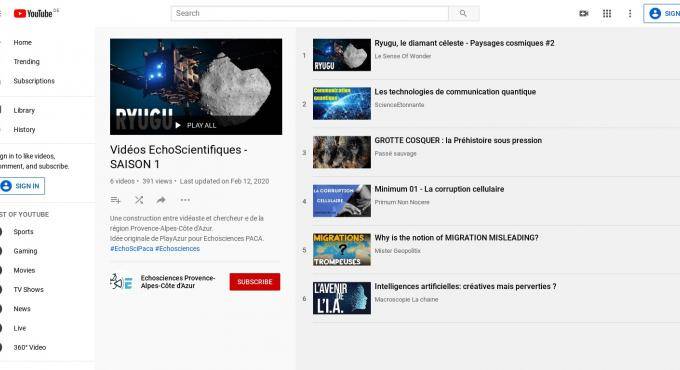Open Sports channel in sidebar
Image resolution: width=680 pixels, height=370 pixels.
pyautogui.click(x=23, y=232)
